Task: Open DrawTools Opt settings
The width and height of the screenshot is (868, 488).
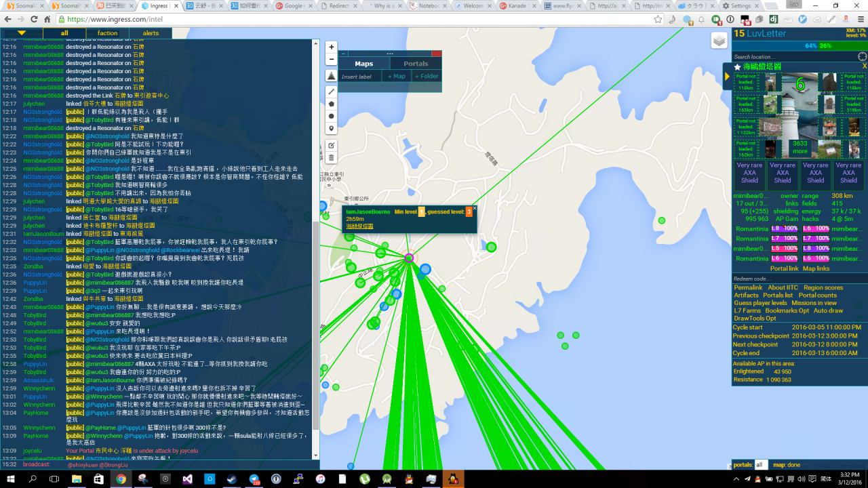Action: (755, 319)
